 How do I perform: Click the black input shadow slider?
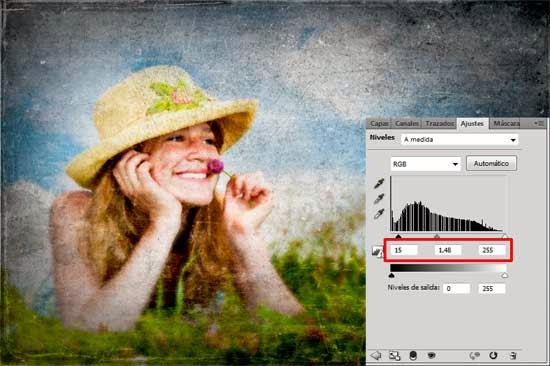point(398,236)
